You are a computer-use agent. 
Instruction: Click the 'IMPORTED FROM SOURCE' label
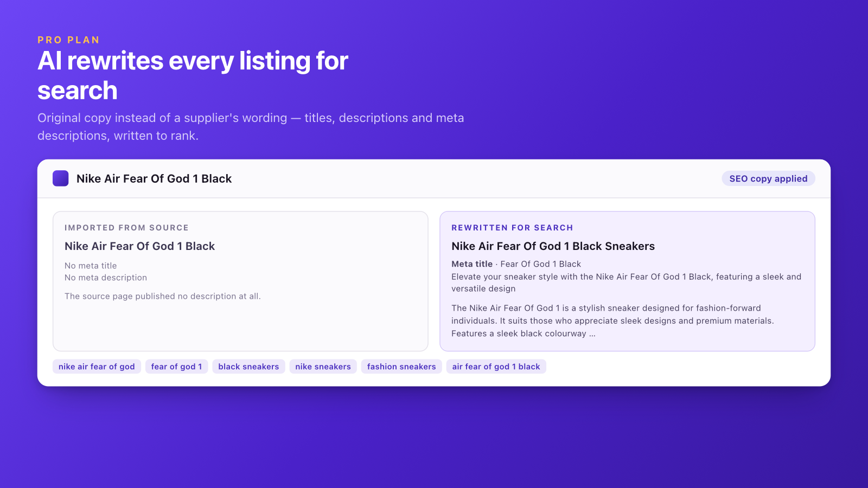tap(126, 228)
